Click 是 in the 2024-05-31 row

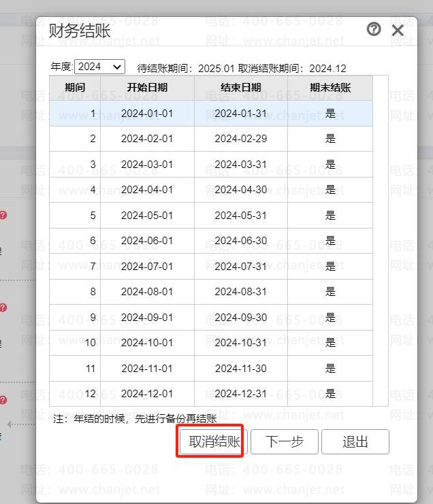tap(330, 216)
